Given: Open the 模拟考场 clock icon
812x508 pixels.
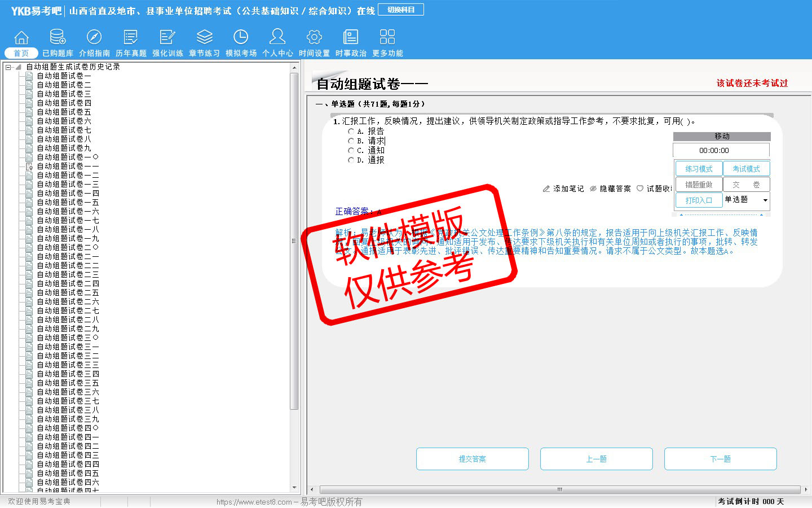Looking at the screenshot, I should [241, 37].
